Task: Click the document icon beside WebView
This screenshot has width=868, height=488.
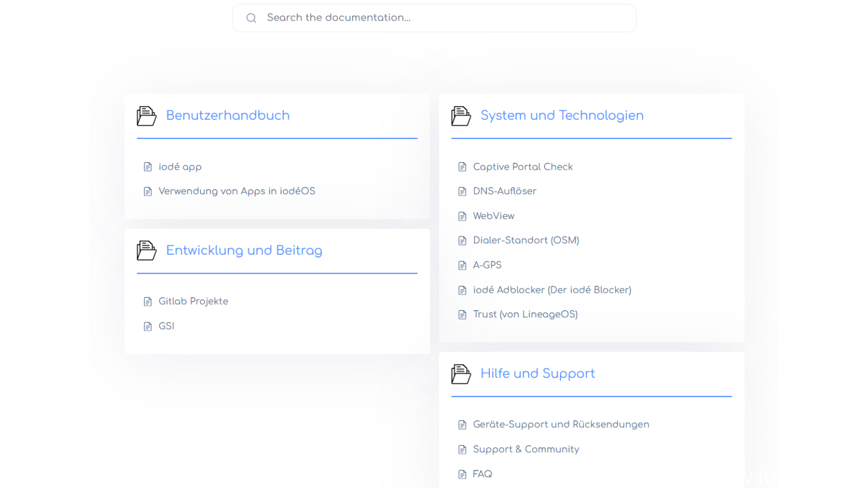Action: tap(462, 216)
